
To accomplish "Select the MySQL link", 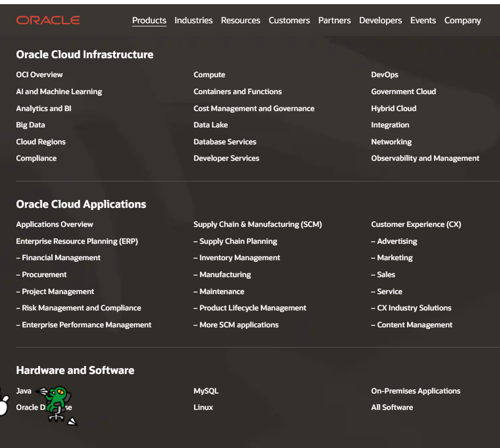I will (206, 391).
